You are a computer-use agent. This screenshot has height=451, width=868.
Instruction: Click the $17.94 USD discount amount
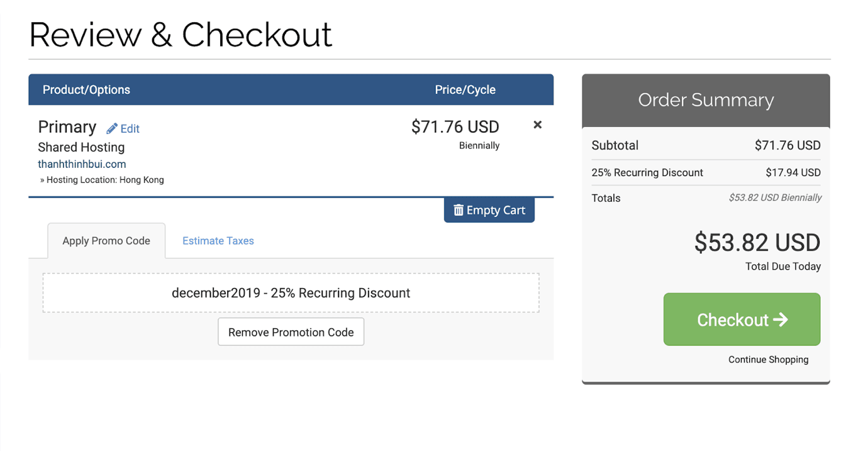click(x=793, y=172)
